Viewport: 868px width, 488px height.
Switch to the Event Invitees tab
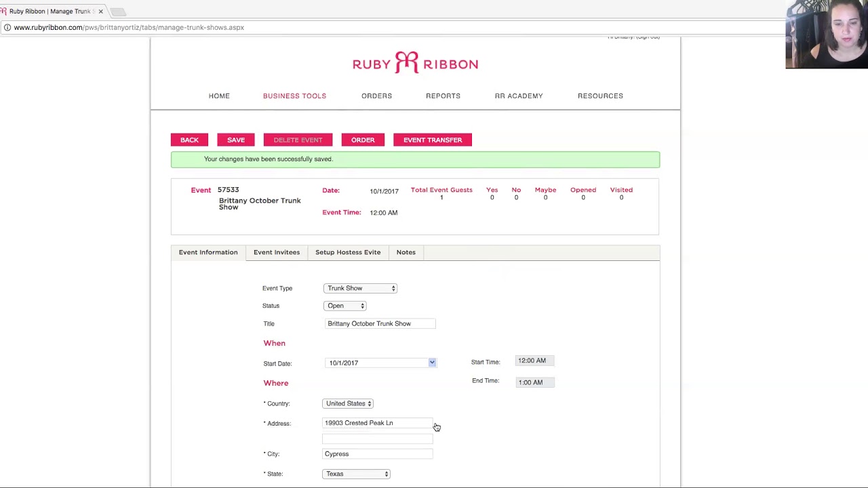pos(277,252)
